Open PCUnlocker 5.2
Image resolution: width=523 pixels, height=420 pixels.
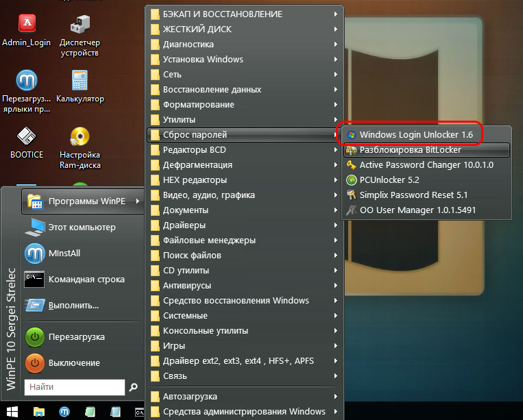click(426, 180)
